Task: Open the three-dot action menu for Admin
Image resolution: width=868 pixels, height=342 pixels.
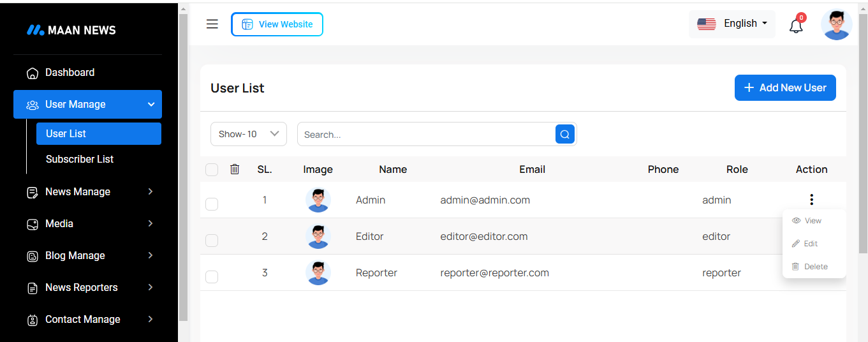Action: [x=811, y=200]
